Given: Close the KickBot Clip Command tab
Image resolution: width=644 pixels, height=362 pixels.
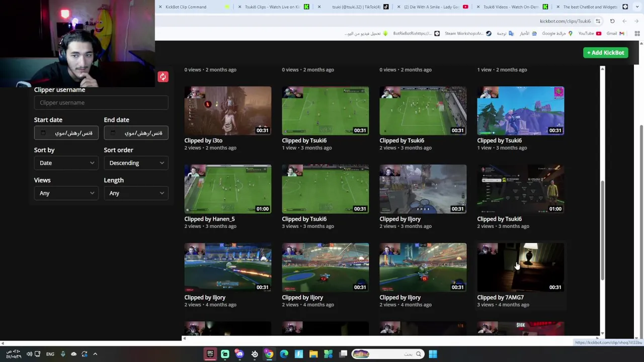Looking at the screenshot, I should click(x=160, y=7).
